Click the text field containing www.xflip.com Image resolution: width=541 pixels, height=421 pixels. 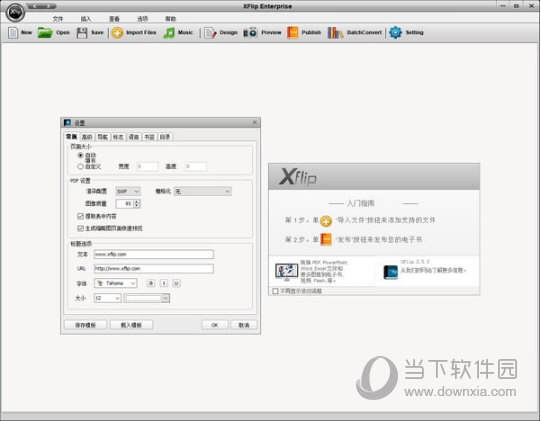click(154, 254)
